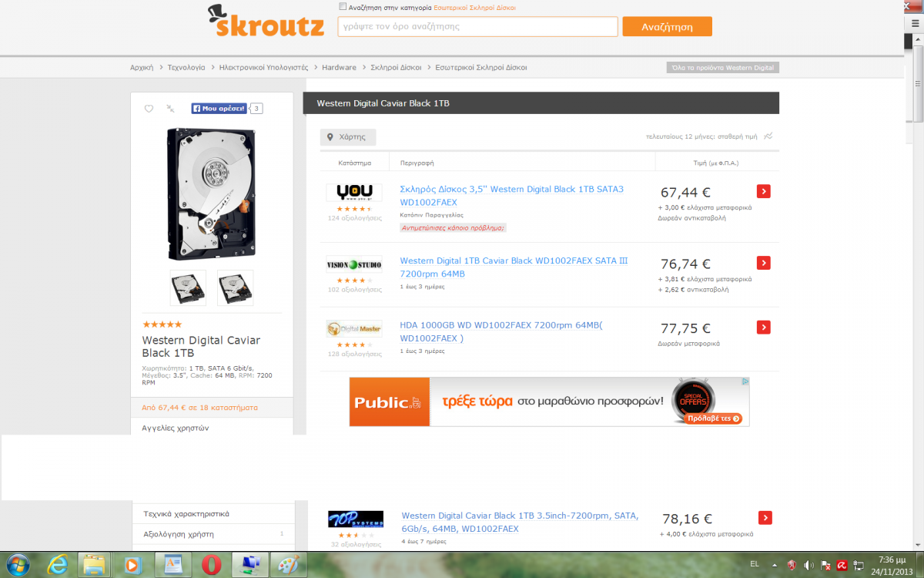Click the Περιγραφή column header

(x=417, y=163)
